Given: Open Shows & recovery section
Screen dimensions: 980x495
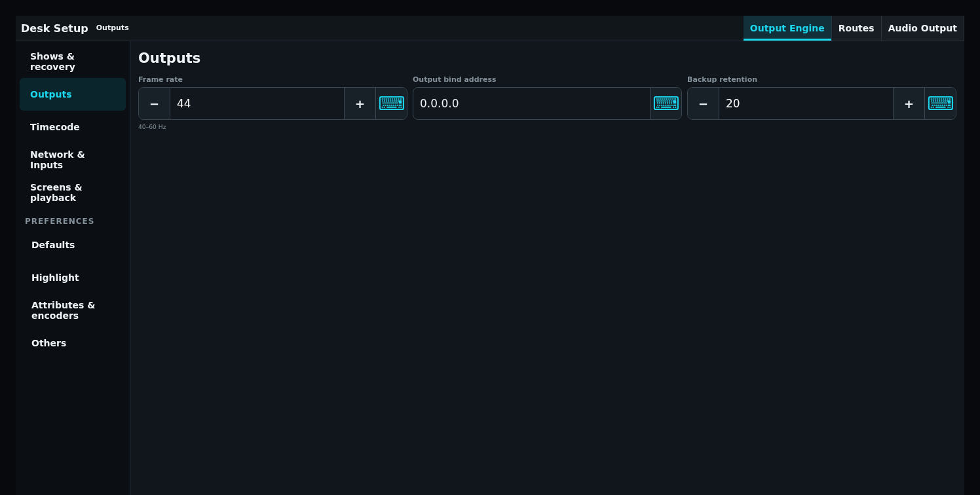Looking at the screenshot, I should [73, 62].
